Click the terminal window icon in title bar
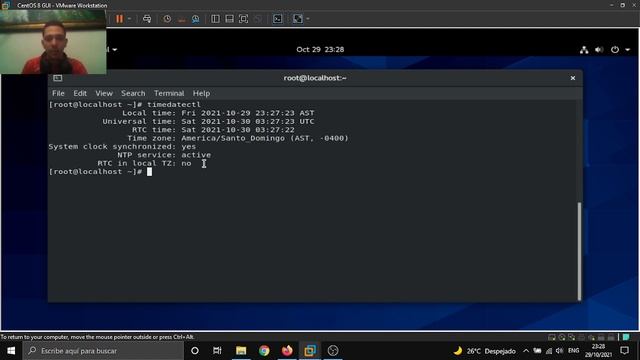The height and width of the screenshot is (360, 640). click(x=58, y=78)
